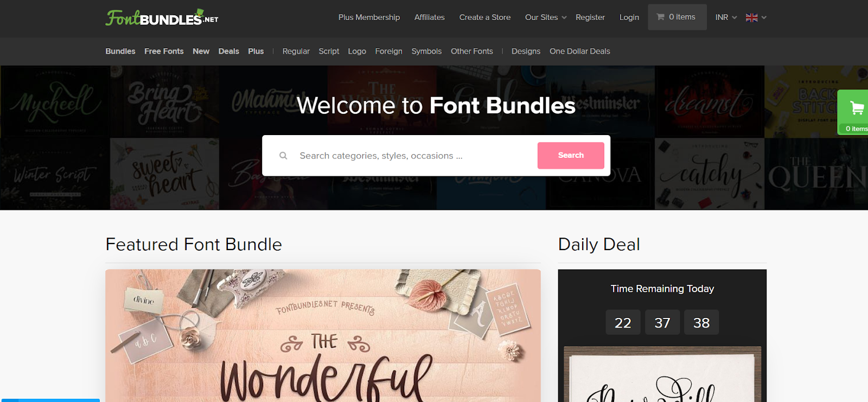Screen dimensions: 868x402
Task: Click the Register link
Action: click(590, 17)
